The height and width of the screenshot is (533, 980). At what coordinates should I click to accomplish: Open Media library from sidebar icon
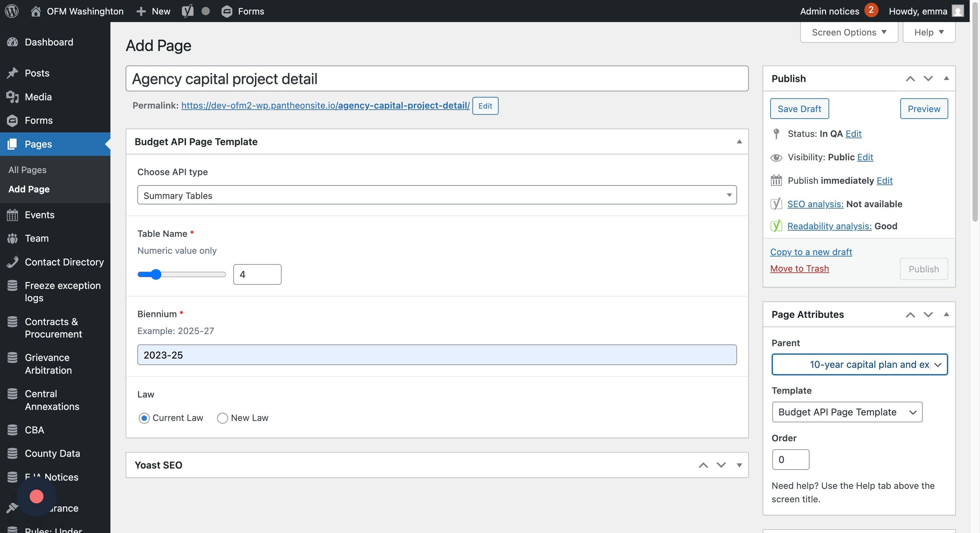coord(12,97)
